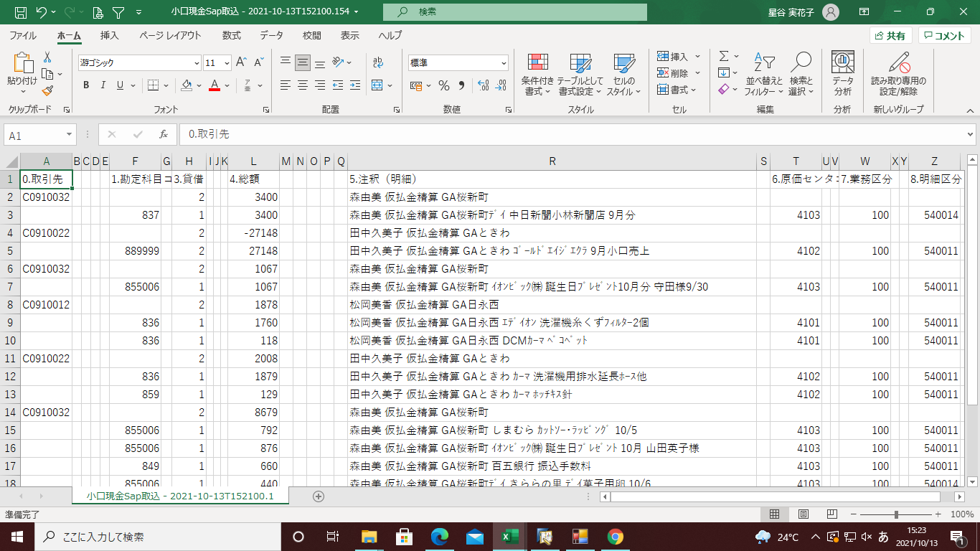
Task: Expand the Name Box dropdown
Action: point(69,135)
